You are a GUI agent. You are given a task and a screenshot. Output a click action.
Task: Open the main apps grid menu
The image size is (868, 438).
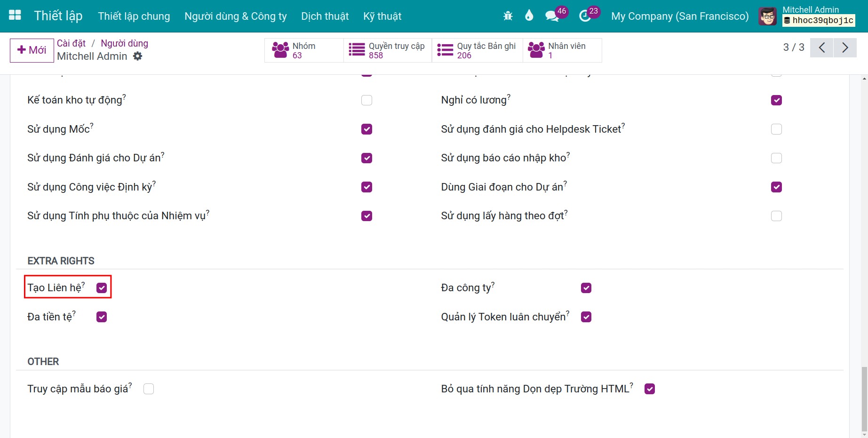click(15, 16)
